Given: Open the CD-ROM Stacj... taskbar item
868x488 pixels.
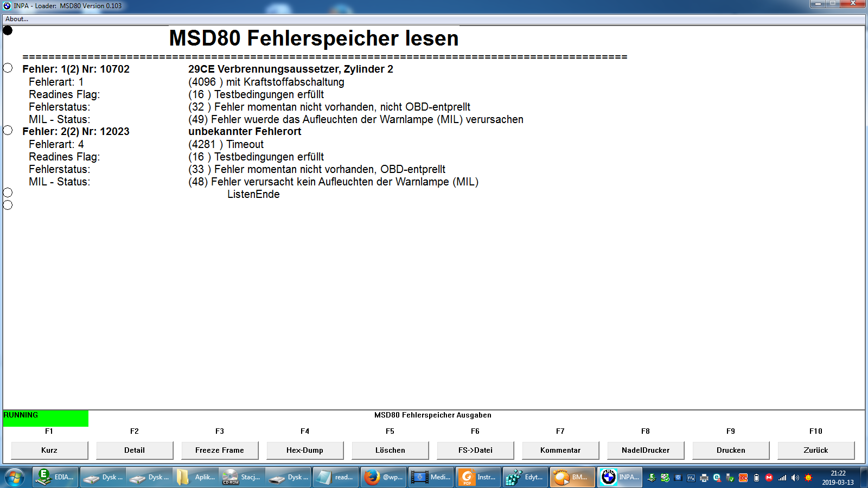Looking at the screenshot, I should click(x=242, y=477).
